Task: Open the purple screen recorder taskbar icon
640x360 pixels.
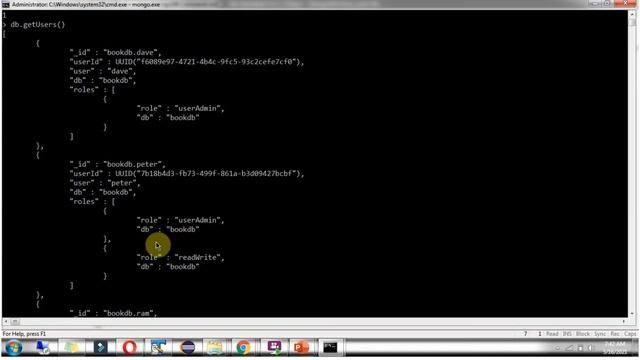Action: tap(274, 347)
